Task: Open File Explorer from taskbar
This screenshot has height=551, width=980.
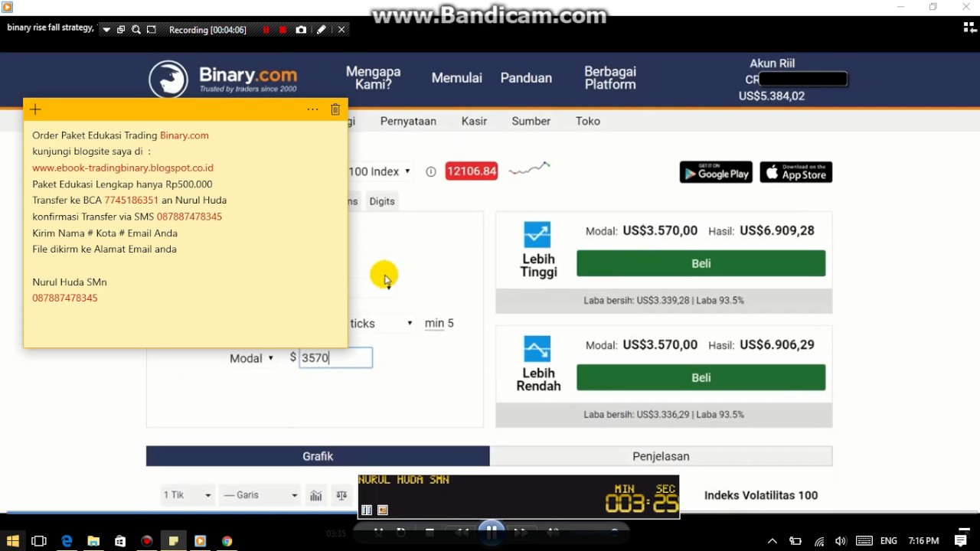Action: click(93, 541)
